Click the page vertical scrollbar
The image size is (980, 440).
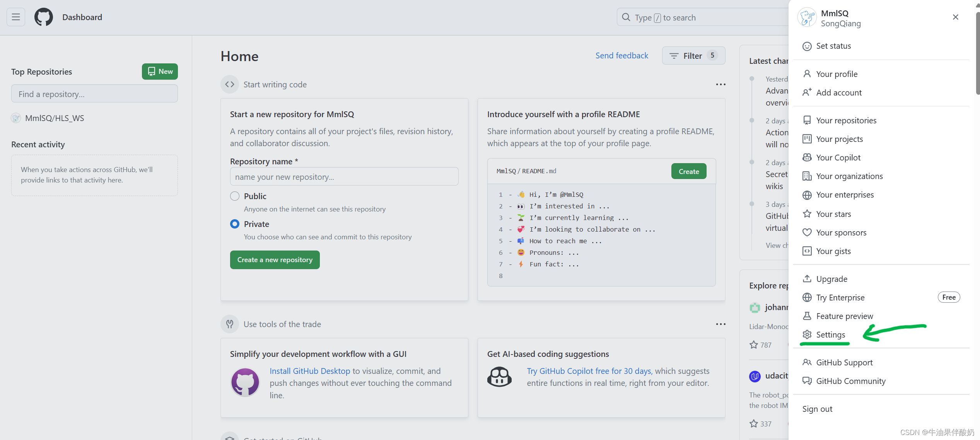pyautogui.click(x=977, y=54)
